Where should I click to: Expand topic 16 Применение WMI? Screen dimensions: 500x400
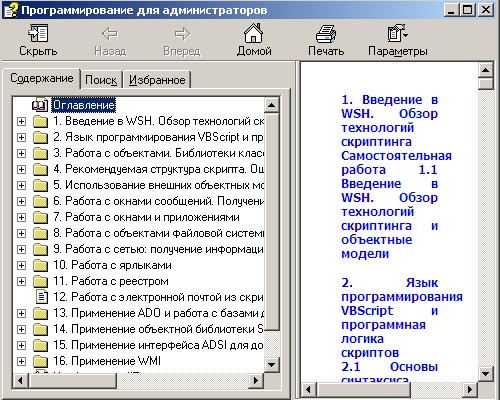tap(21, 361)
